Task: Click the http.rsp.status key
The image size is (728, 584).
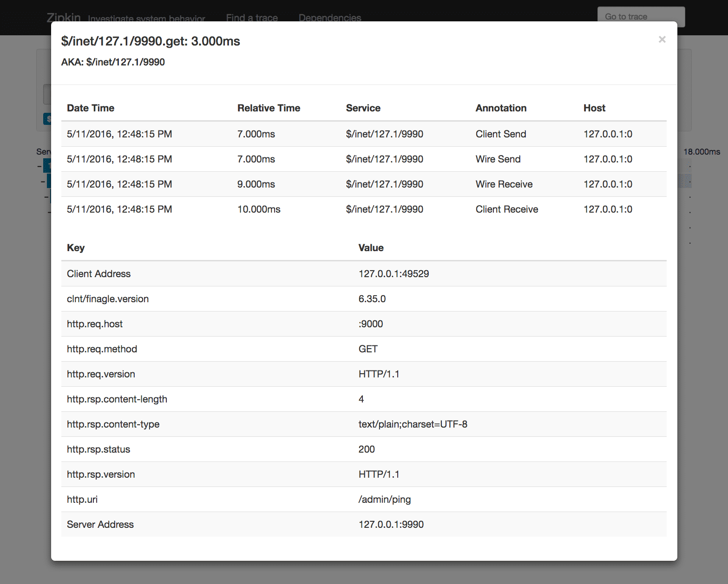Action: 98,449
